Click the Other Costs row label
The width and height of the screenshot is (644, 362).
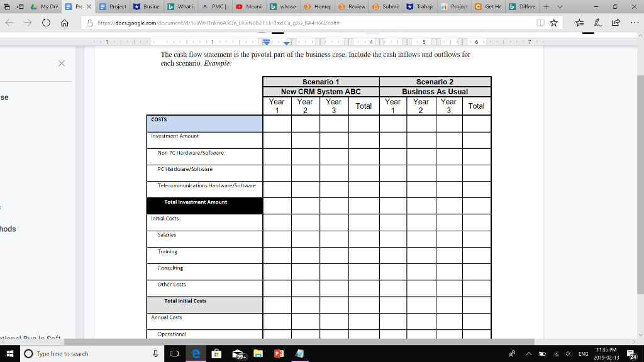[x=171, y=285]
